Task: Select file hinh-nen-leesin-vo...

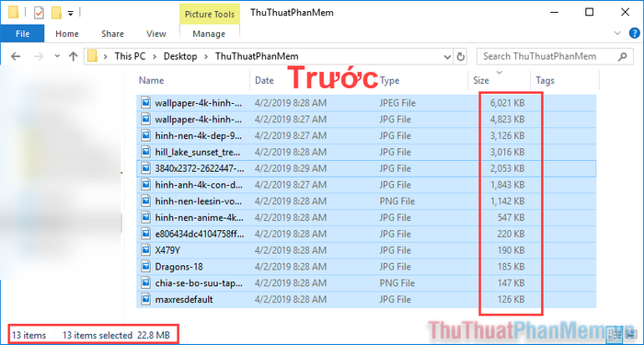Action: coord(366,201)
